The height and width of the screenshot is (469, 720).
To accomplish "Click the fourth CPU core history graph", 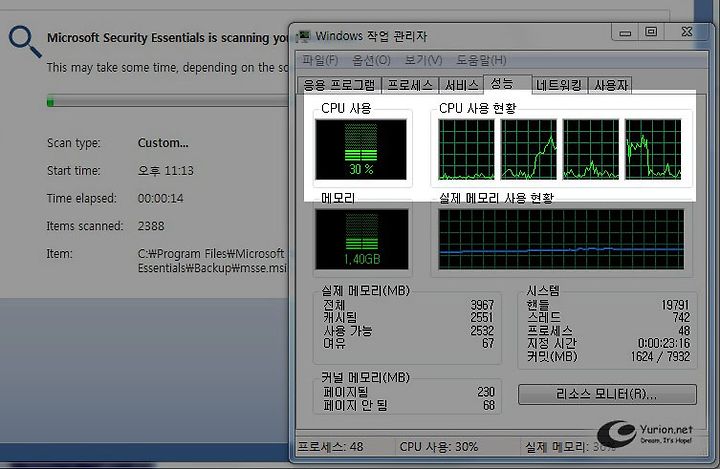I will (x=653, y=149).
